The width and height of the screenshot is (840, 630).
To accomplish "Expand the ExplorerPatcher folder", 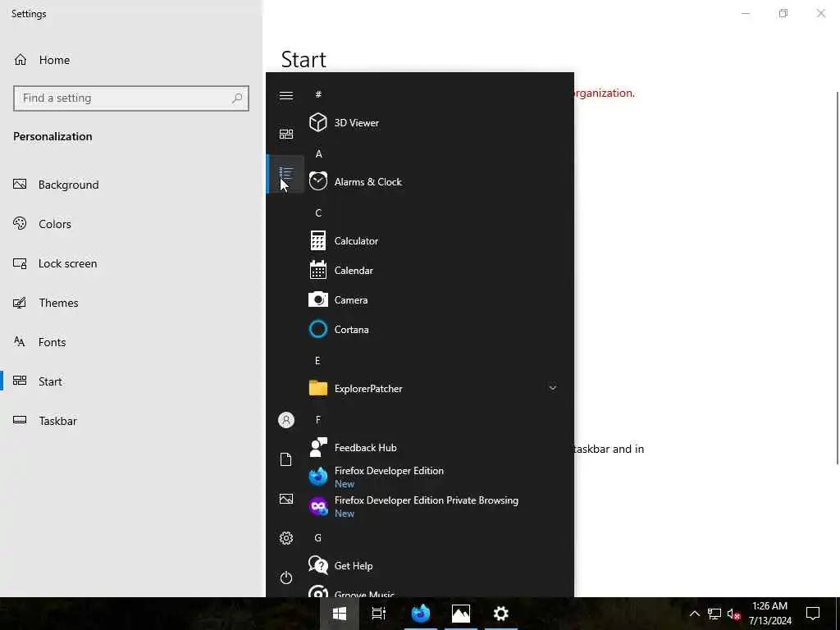I will [435, 388].
